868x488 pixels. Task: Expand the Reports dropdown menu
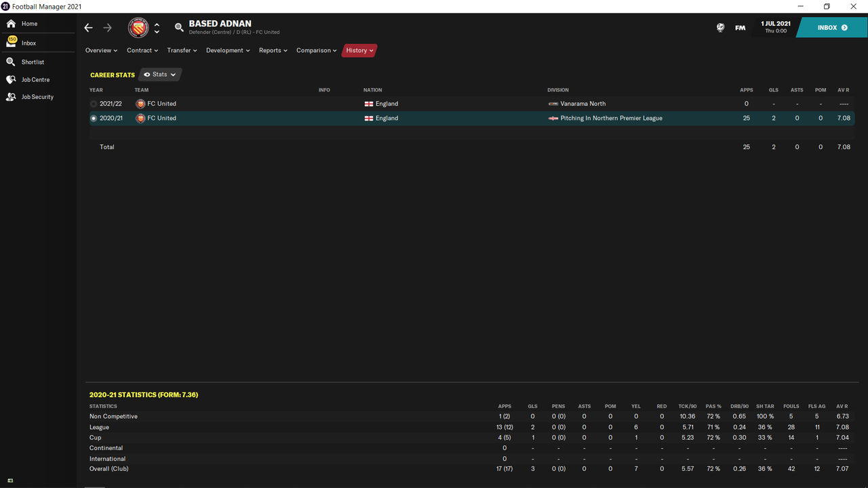[273, 50]
